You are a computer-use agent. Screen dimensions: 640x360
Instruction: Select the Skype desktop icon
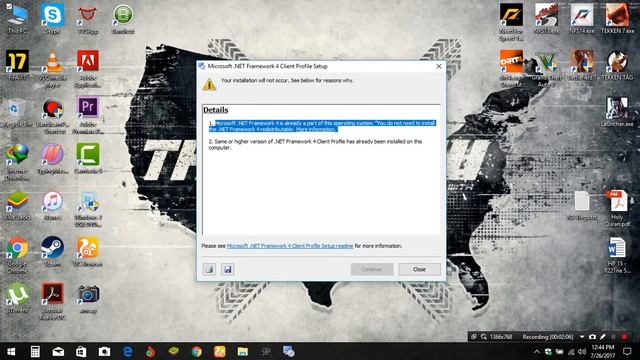52,18
